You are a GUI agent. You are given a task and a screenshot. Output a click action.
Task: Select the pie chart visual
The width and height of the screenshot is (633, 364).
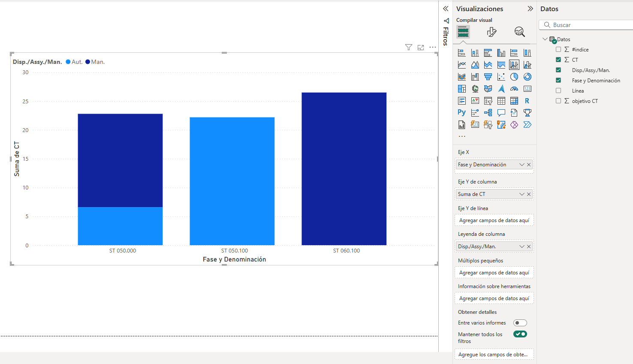[x=514, y=77]
